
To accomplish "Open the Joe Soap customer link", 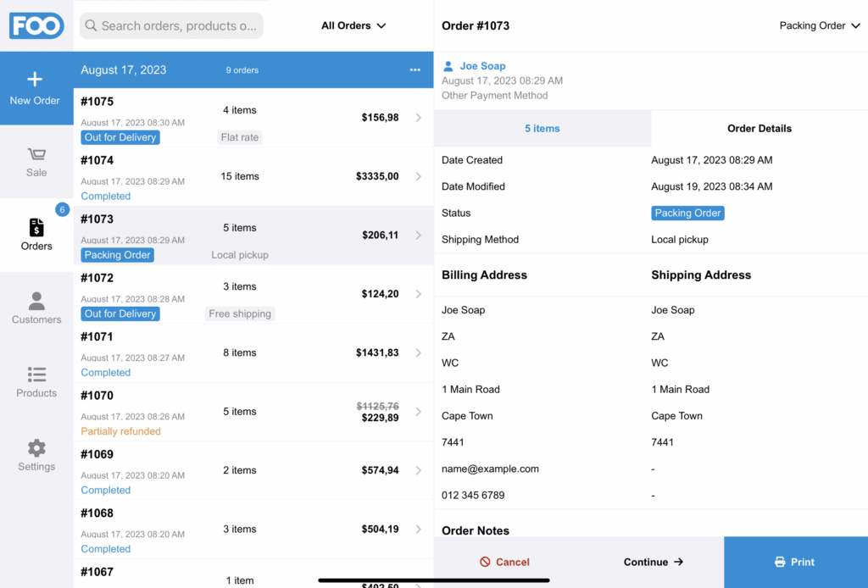I will [483, 65].
